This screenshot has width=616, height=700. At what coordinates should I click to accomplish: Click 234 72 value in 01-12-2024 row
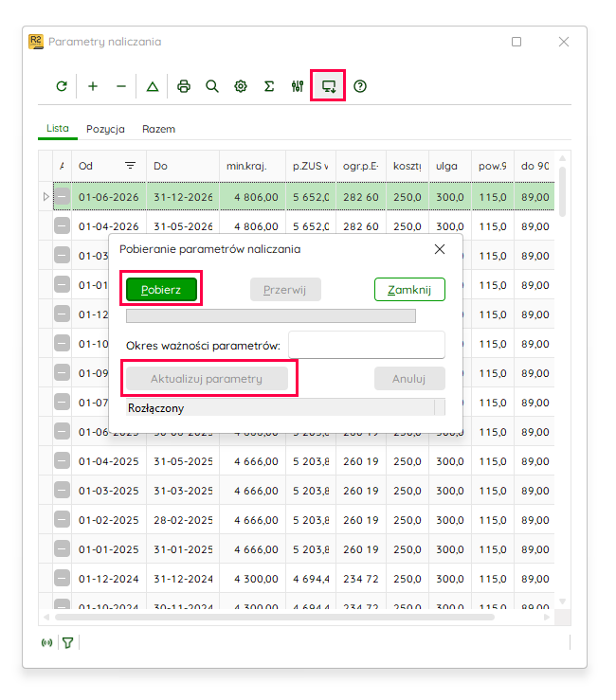(360, 579)
